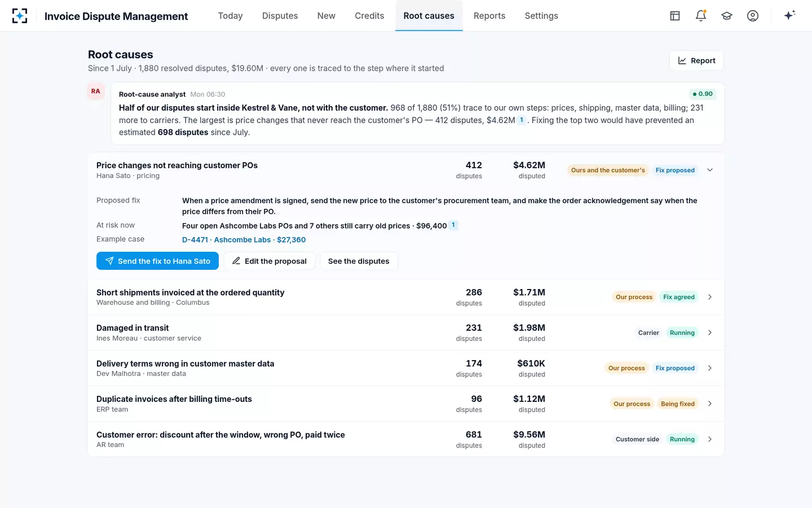Viewport: 812px width, 508px height.
Task: Click the Fix agreed tag
Action: coord(679,297)
